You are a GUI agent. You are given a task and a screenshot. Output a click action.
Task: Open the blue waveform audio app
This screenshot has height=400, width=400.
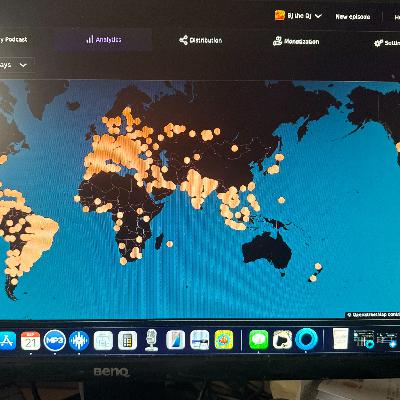pyautogui.click(x=79, y=341)
